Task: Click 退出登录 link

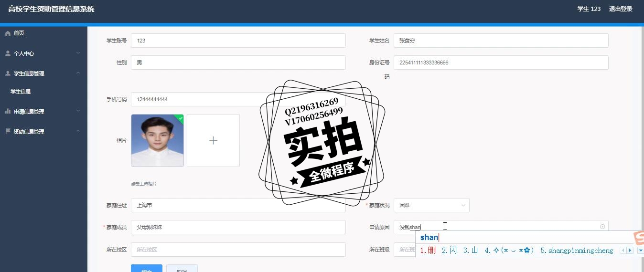Action: tap(621, 9)
